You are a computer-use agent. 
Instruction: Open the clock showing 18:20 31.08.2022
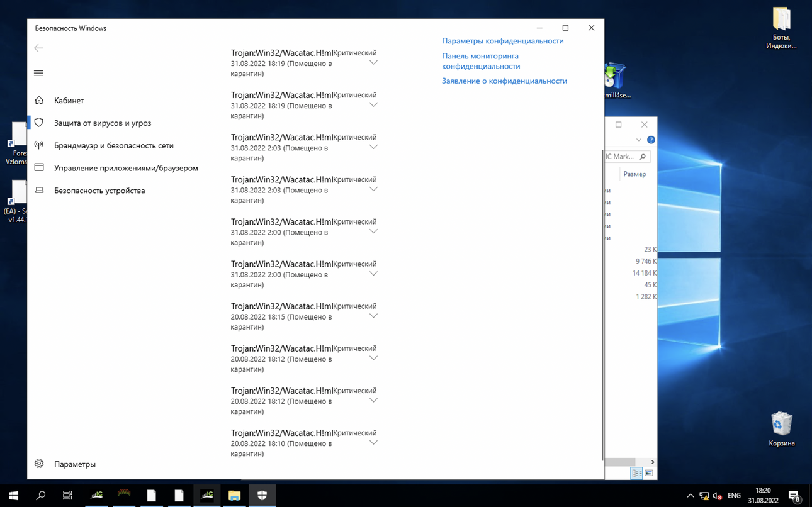(x=763, y=495)
